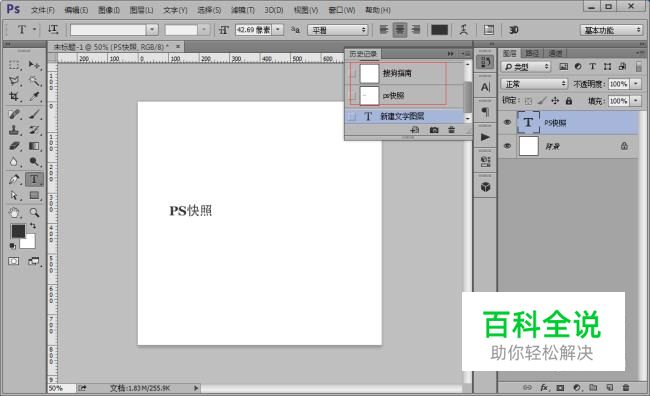Hide the PS快照 text layer
Viewport: 650px width, 396px height.
(x=507, y=122)
